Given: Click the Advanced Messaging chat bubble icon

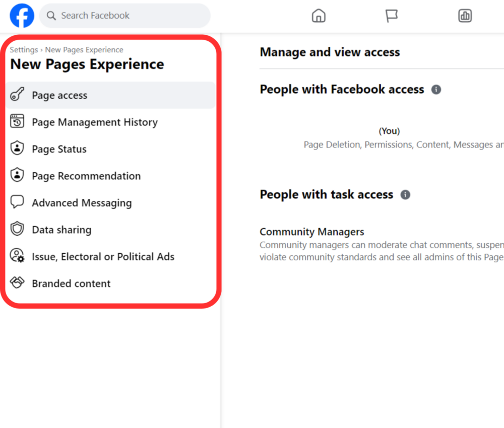Looking at the screenshot, I should pyautogui.click(x=17, y=202).
